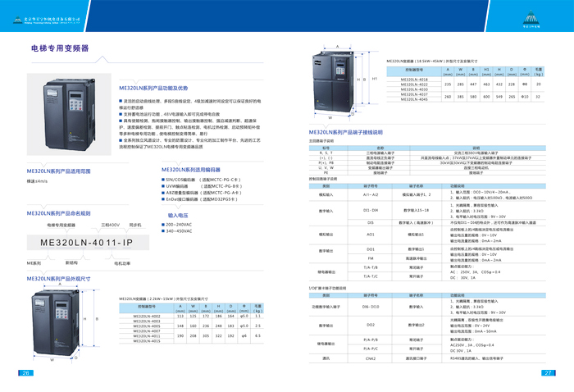Click table row 'ME320LN-4037'
The height and width of the screenshot is (392, 574).
[414, 94]
